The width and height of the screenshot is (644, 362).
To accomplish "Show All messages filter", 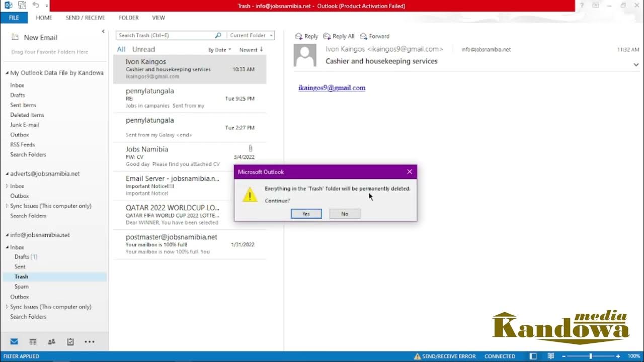I will (121, 49).
